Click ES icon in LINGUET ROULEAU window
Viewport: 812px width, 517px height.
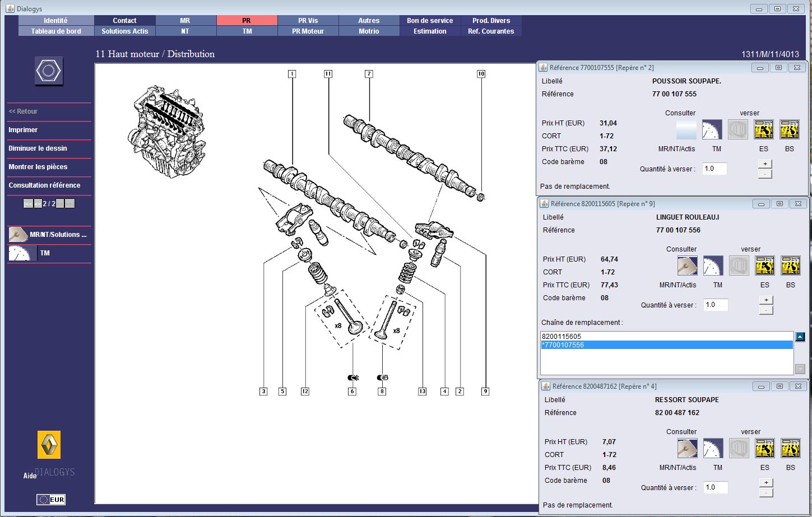[x=765, y=266]
